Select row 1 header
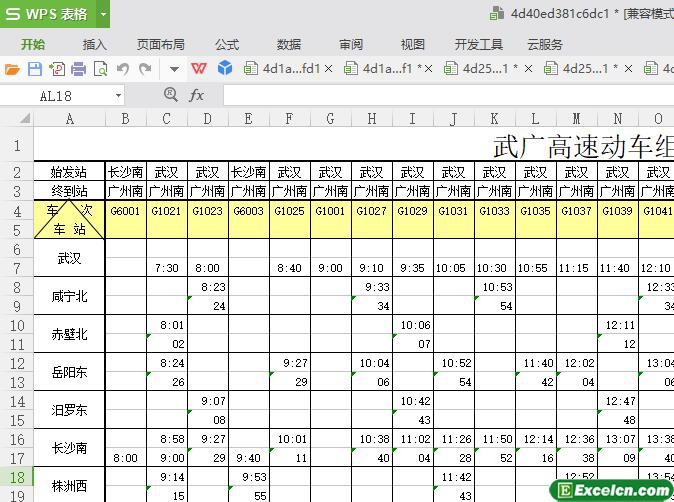 click(17, 145)
